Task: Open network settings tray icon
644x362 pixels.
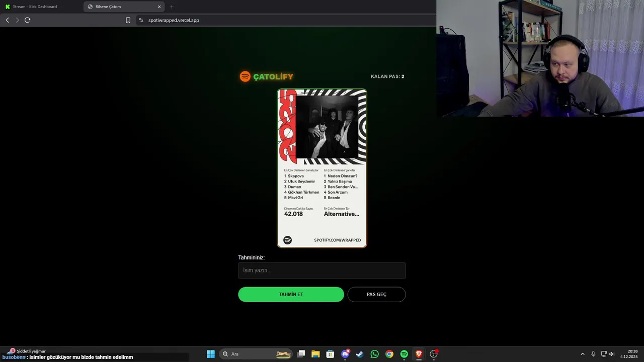Action: click(604, 354)
